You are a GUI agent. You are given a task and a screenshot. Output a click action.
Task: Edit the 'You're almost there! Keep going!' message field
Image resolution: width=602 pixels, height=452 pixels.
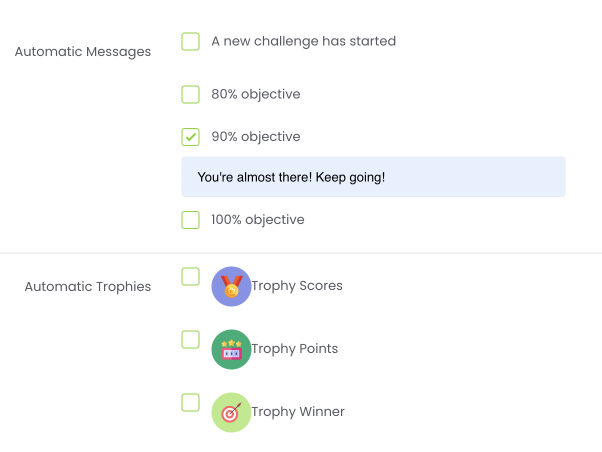373,177
